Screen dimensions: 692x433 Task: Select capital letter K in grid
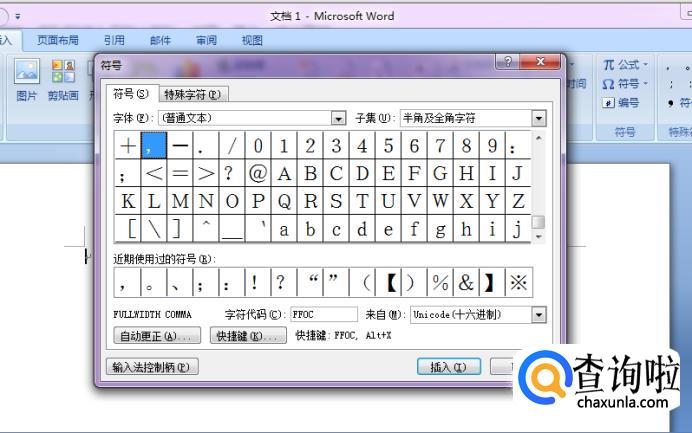tap(128, 201)
